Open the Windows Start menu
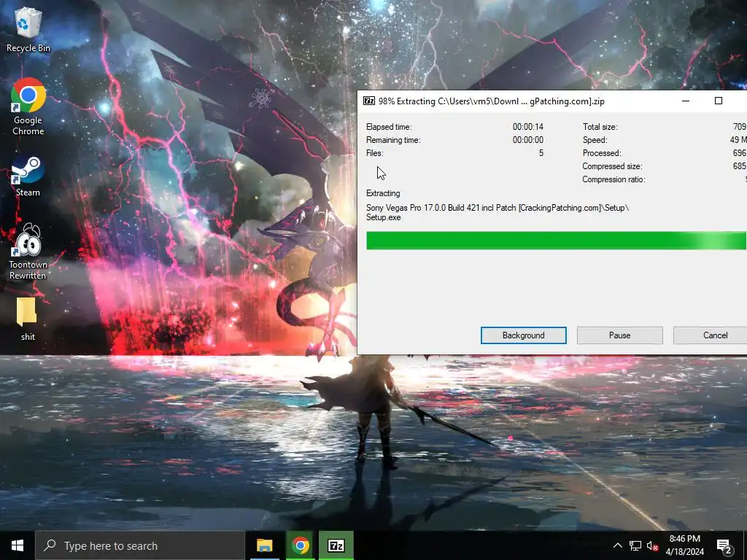Image resolution: width=747 pixels, height=560 pixels. (x=18, y=545)
